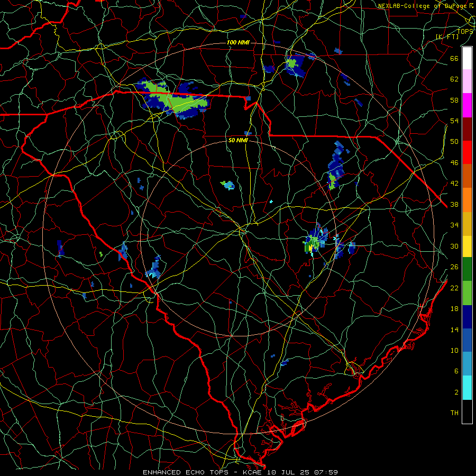Image resolution: width=476 pixels, height=476 pixels.
Task: Click the "TOPS" legend title
Action: pyautogui.click(x=465, y=31)
